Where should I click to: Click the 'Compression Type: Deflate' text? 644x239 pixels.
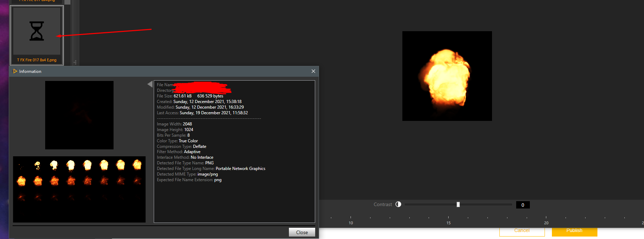click(x=181, y=146)
